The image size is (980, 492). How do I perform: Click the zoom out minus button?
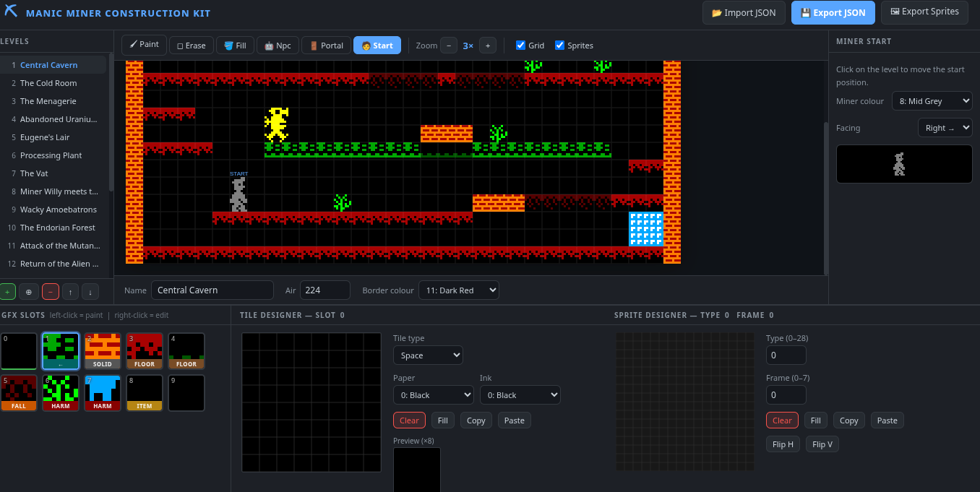[x=449, y=46]
